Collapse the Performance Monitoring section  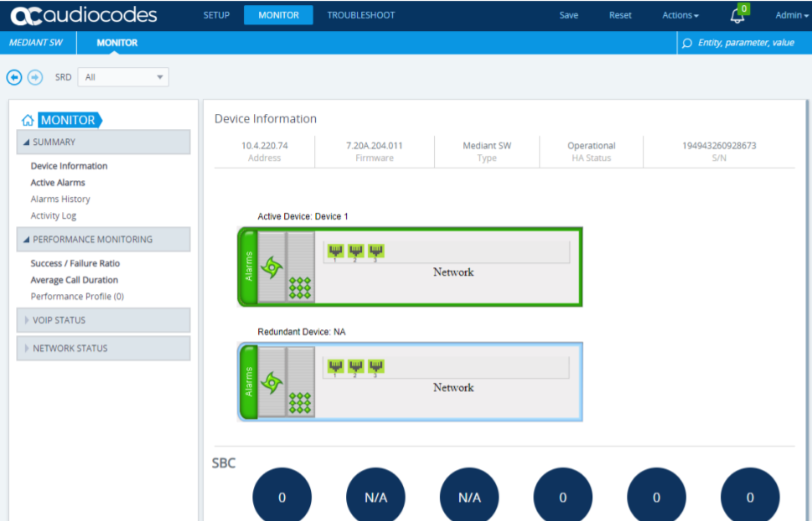[104, 240]
